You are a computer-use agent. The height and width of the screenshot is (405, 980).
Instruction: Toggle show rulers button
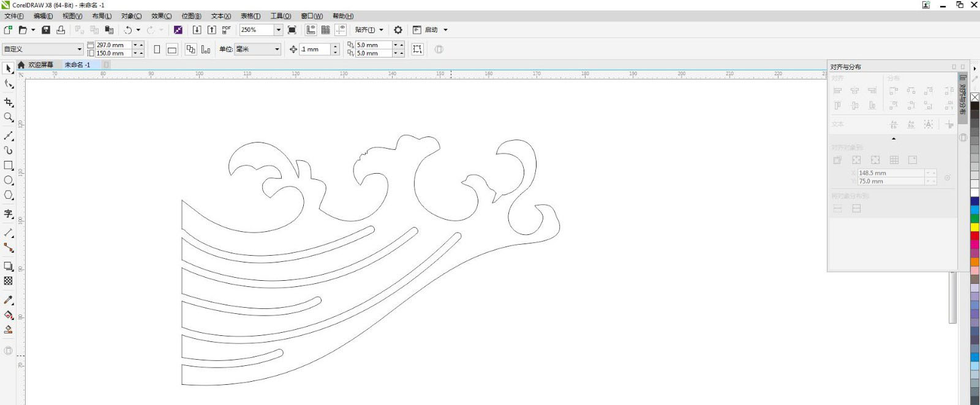311,30
